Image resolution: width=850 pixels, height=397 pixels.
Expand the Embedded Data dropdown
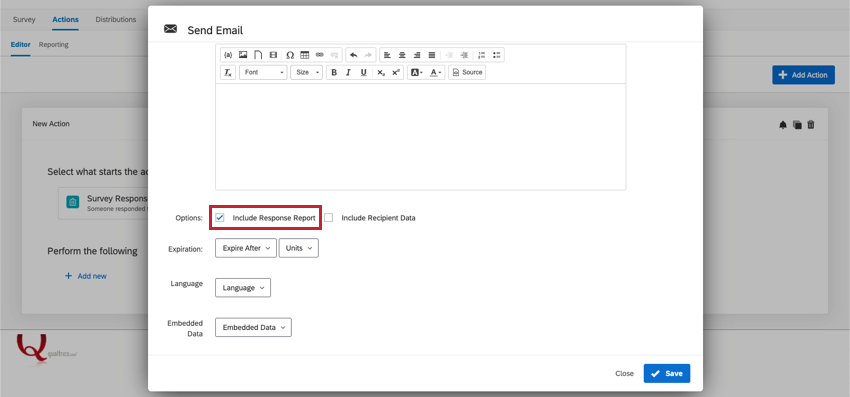click(253, 327)
